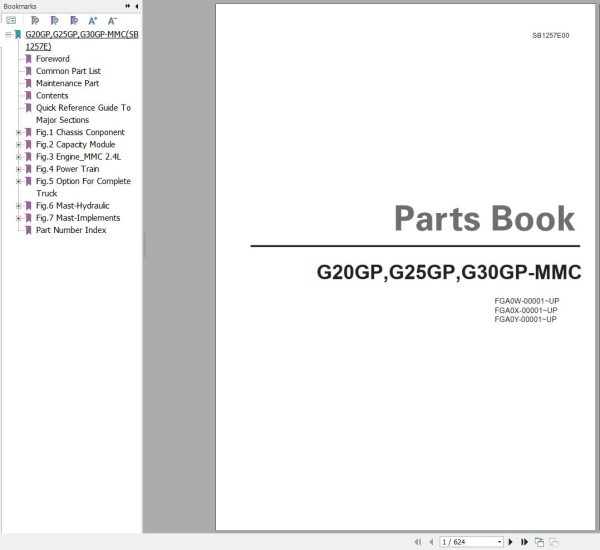The height and width of the screenshot is (550, 600).
Task: Click the previous view icon in status bar
Action: [x=539, y=542]
